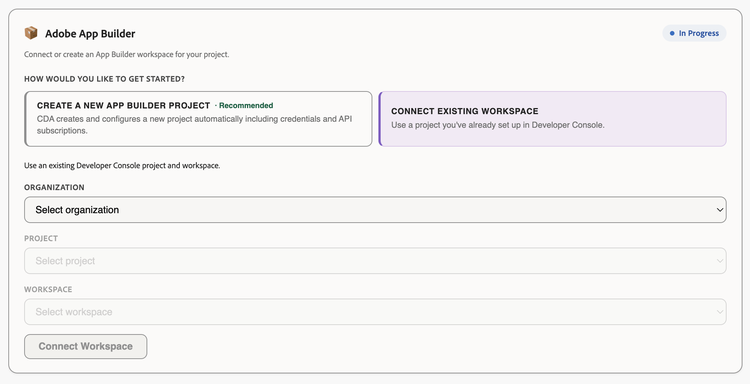This screenshot has height=384, width=750.
Task: Click the text 'Use an existing Developer Console project and workspace.'
Action: 122,166
